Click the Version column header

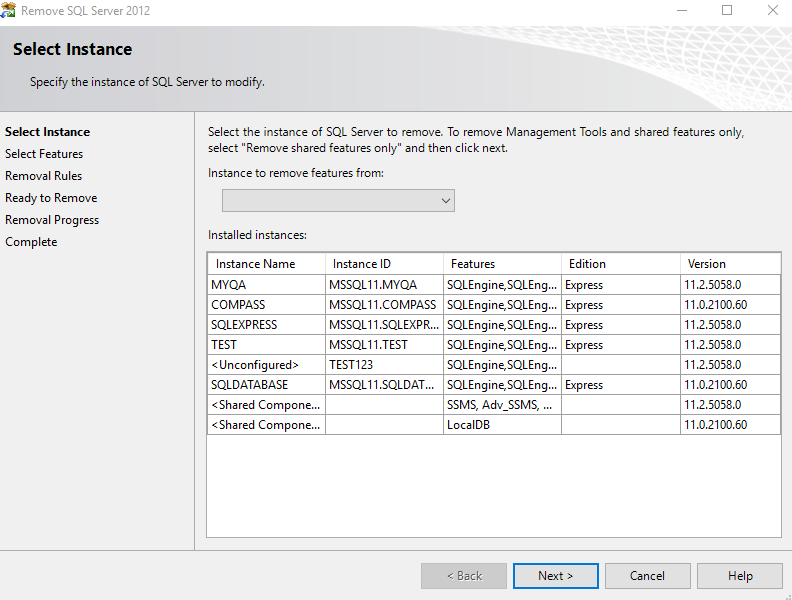pyautogui.click(x=729, y=264)
